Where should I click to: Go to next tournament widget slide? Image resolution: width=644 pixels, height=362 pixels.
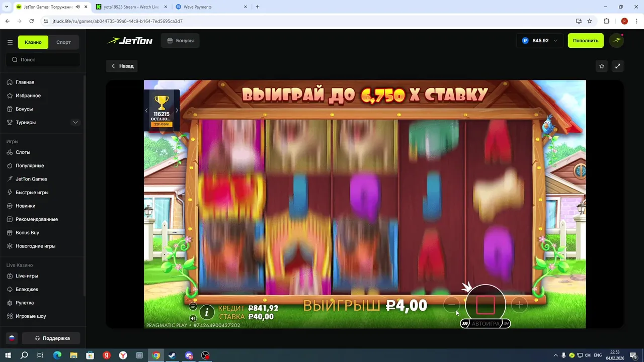click(177, 111)
